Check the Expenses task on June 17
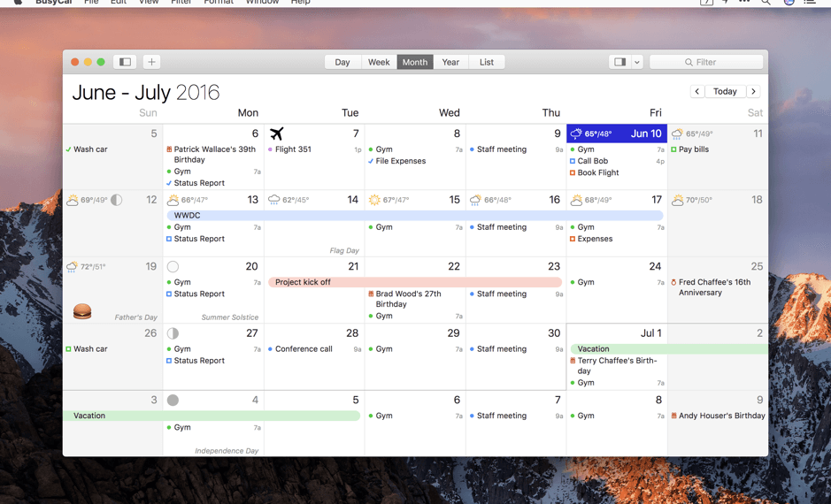The image size is (831, 504). (x=573, y=239)
